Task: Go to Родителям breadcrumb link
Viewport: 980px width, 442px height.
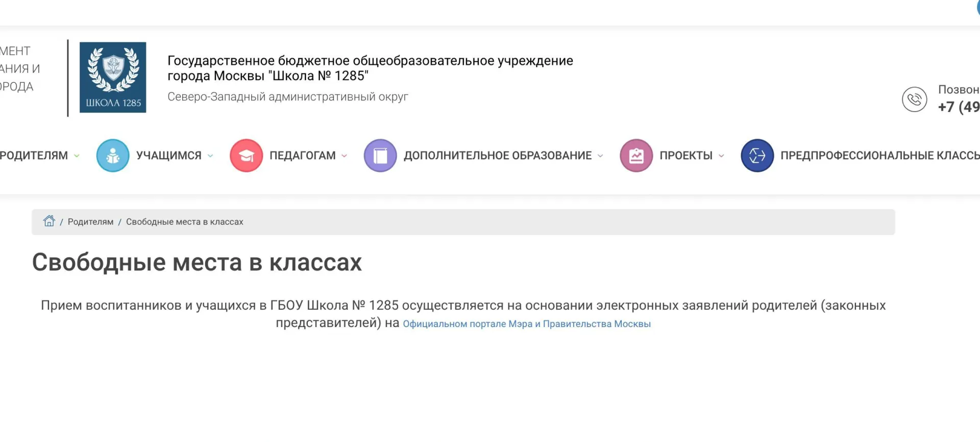Action: coord(90,222)
